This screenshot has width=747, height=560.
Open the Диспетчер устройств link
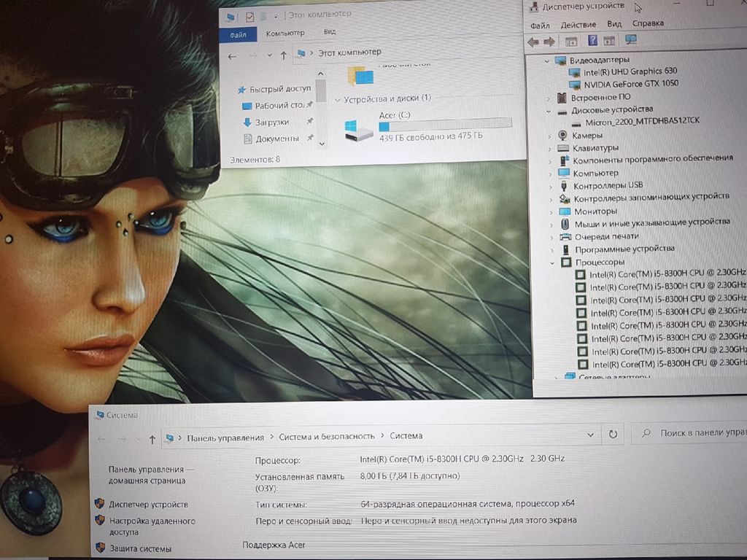(x=148, y=504)
